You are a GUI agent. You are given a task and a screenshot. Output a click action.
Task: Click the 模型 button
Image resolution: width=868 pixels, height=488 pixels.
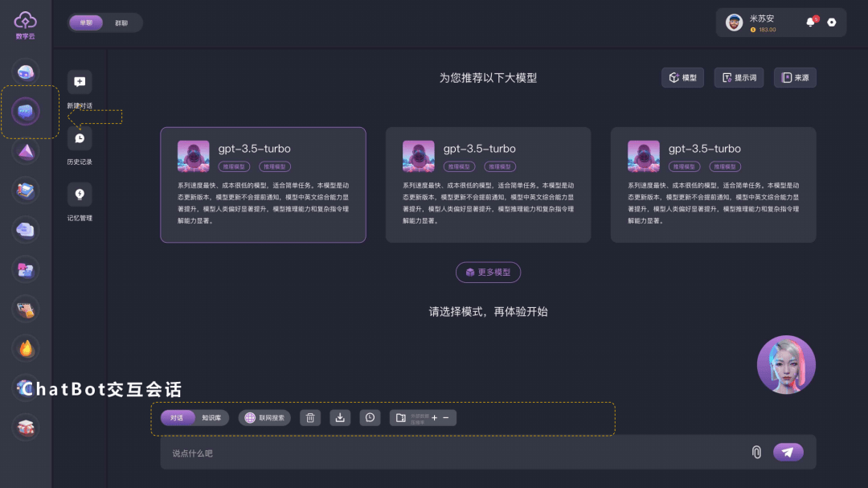coord(682,77)
